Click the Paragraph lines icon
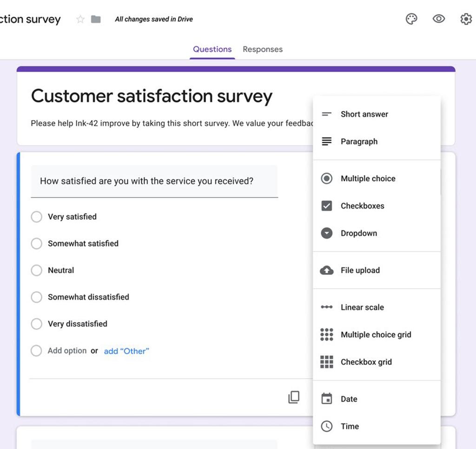The image size is (476, 449). click(x=327, y=141)
